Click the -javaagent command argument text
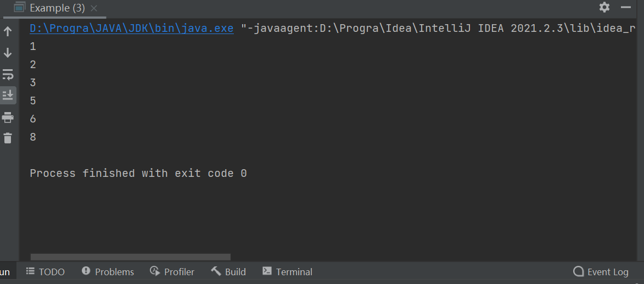644x284 pixels. click(439, 29)
